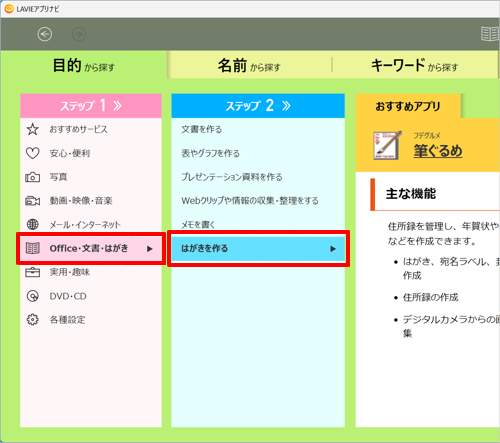This screenshot has width=500, height=443.
Task: Switch to the 名前から探す tab
Action: (x=249, y=65)
